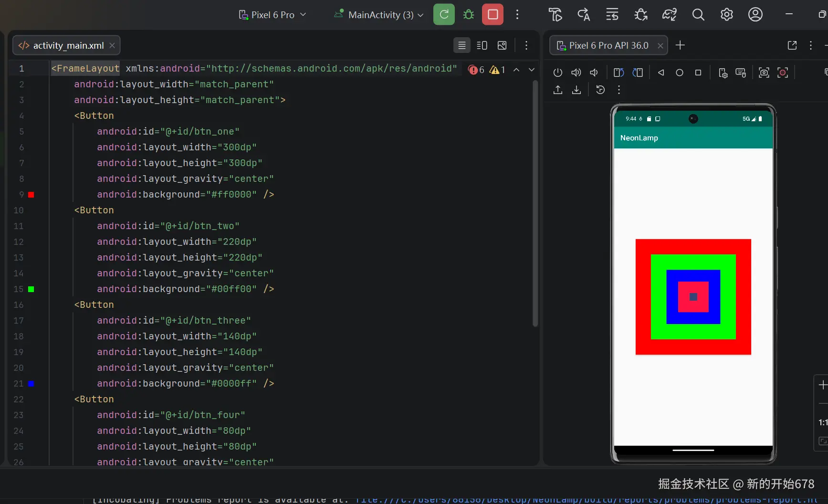Image resolution: width=828 pixels, height=504 pixels.
Task: Open editor tab more options
Action: (x=526, y=45)
